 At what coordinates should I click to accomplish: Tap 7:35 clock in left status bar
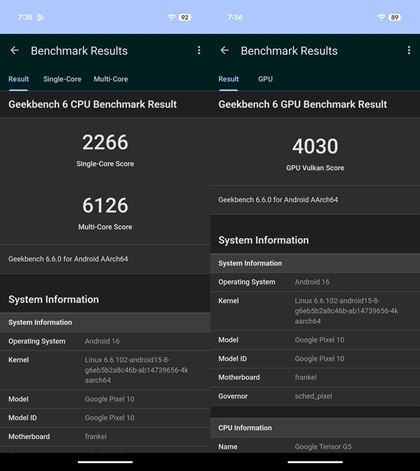pos(25,17)
